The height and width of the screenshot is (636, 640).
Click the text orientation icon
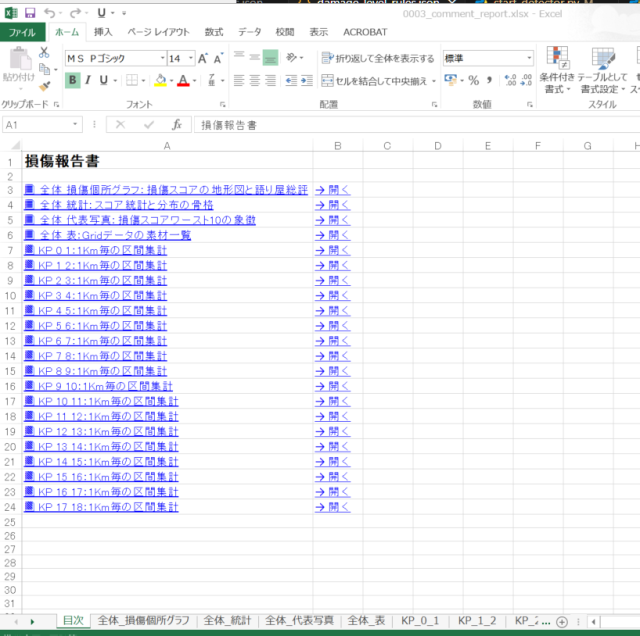(x=291, y=58)
